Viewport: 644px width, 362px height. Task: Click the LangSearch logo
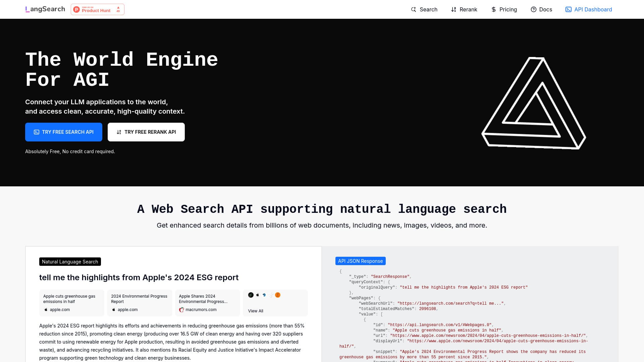point(45,9)
